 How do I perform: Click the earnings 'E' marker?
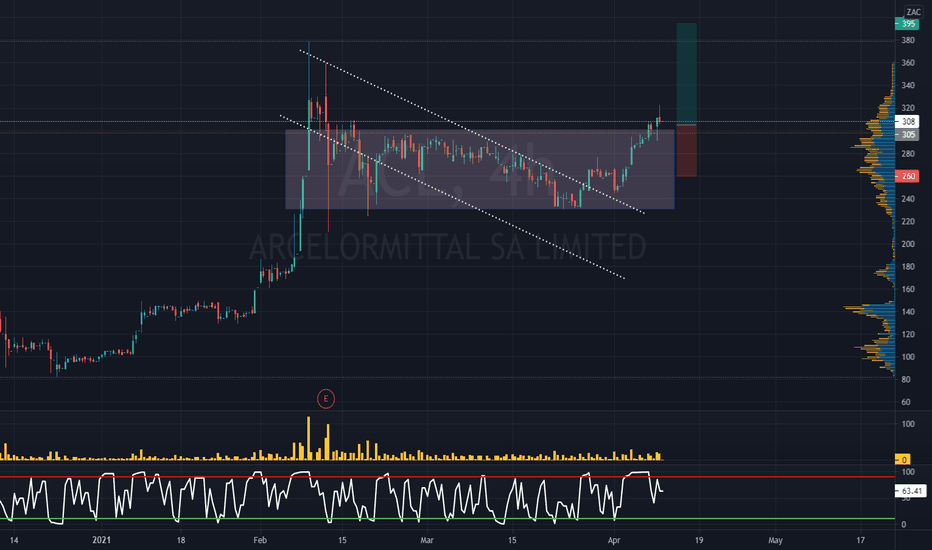[x=326, y=398]
